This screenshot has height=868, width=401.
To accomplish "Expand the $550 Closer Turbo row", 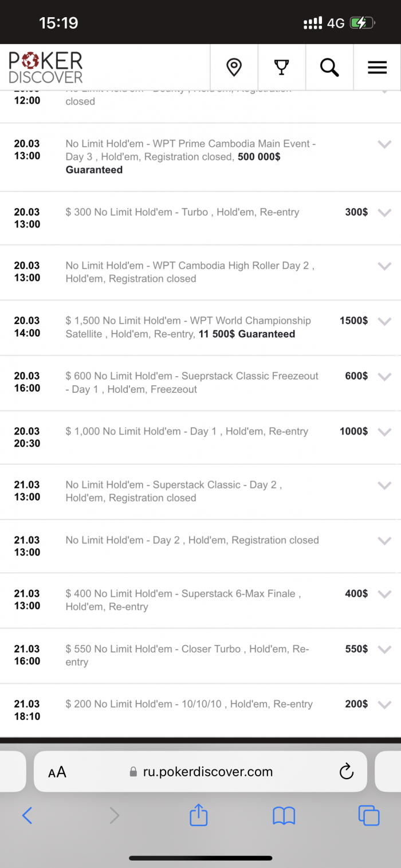I will (384, 650).
